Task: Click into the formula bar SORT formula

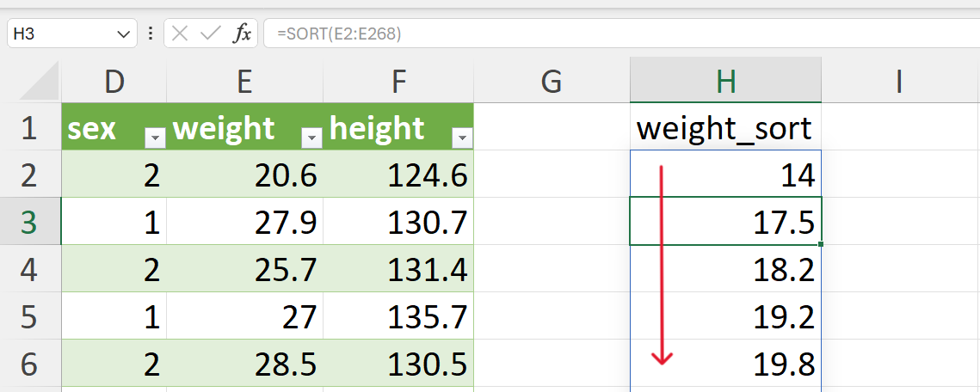Action: 339,34
